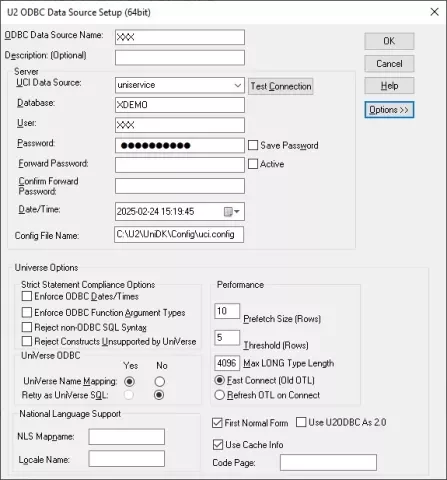
Task: Open the Date/Time calendar picker icon
Action: coord(232,212)
